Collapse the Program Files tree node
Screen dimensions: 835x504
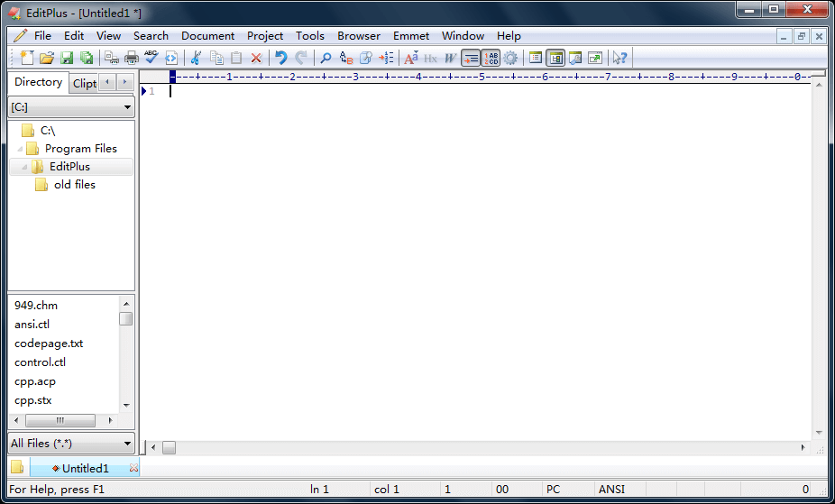pyautogui.click(x=20, y=149)
